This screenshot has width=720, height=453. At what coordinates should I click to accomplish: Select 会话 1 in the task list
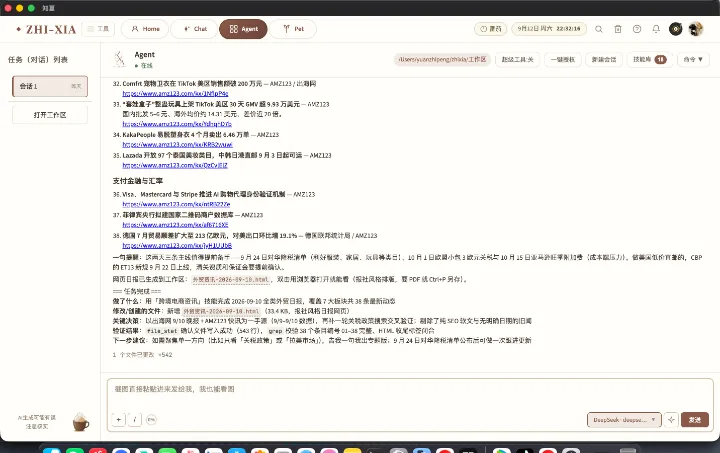tap(50, 86)
